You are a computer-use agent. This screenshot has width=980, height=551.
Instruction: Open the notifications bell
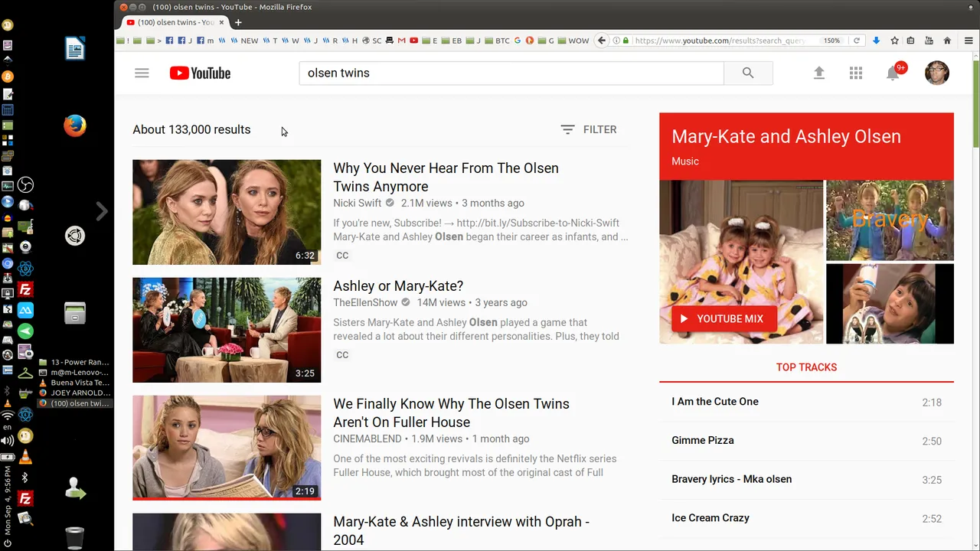[x=893, y=73]
